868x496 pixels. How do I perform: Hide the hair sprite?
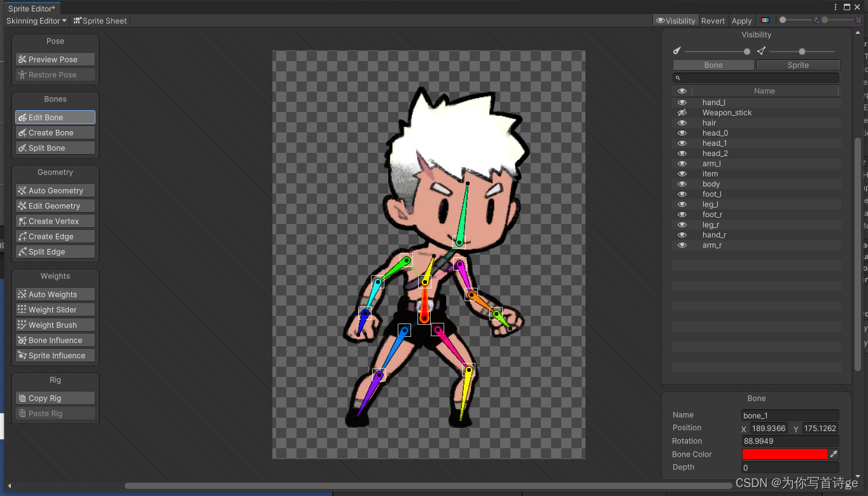[682, 123]
